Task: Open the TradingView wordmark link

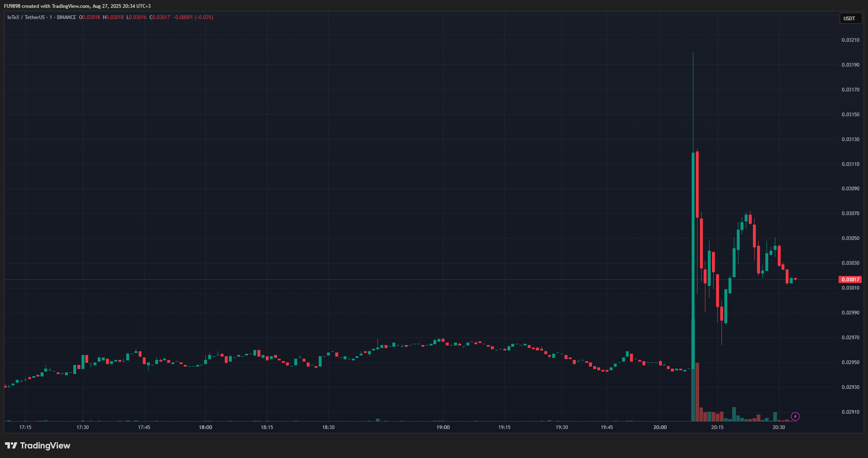Action: (45, 446)
